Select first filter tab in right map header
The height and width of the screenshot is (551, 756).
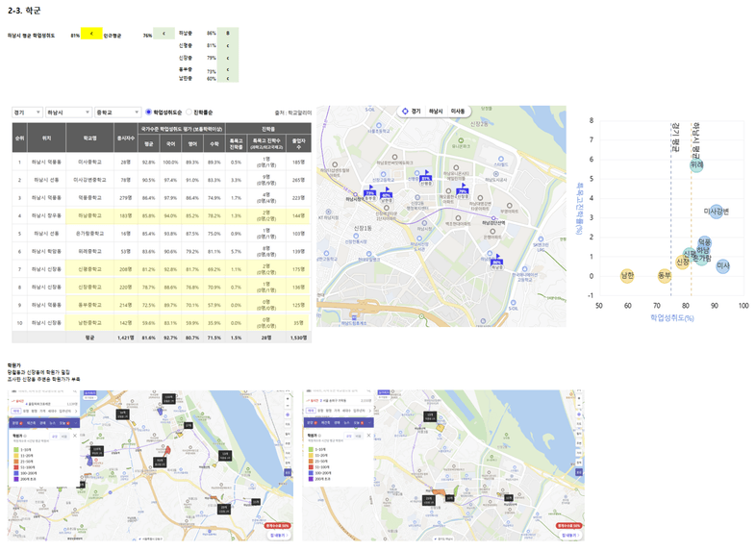tap(311, 411)
